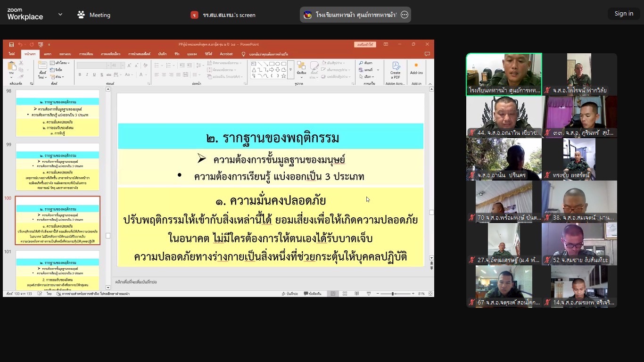
Task: Toggle the comments pane in status bar
Action: (313, 294)
